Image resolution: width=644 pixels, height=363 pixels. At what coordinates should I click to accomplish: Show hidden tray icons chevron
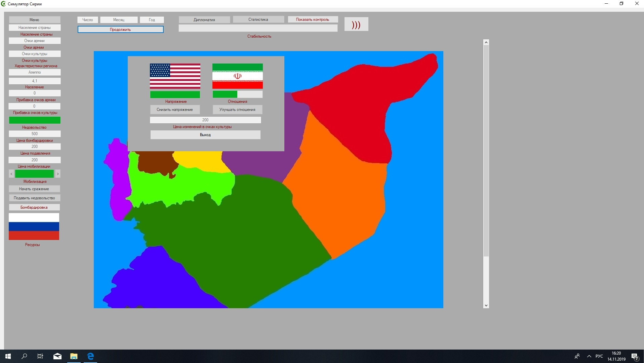point(589,356)
